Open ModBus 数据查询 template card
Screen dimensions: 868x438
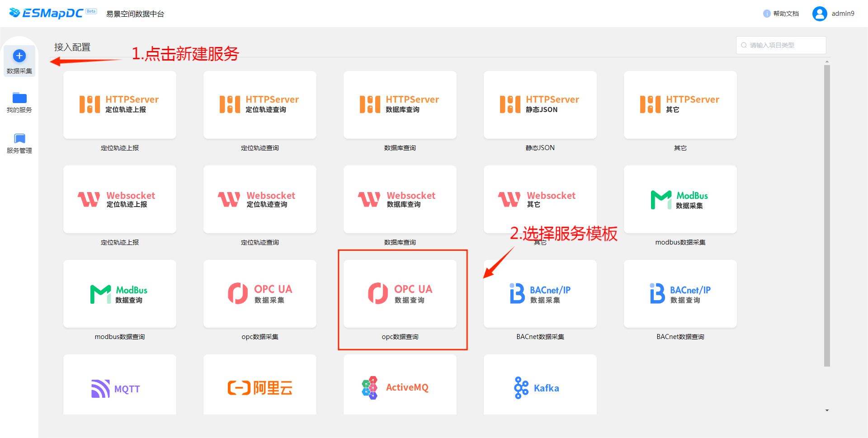(120, 294)
